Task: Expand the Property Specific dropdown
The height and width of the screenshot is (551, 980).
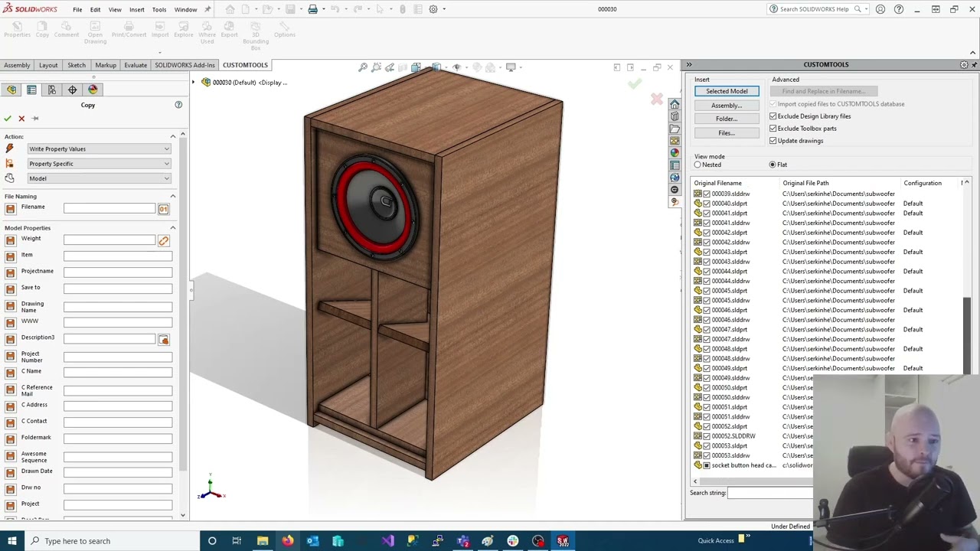Action: [98, 164]
